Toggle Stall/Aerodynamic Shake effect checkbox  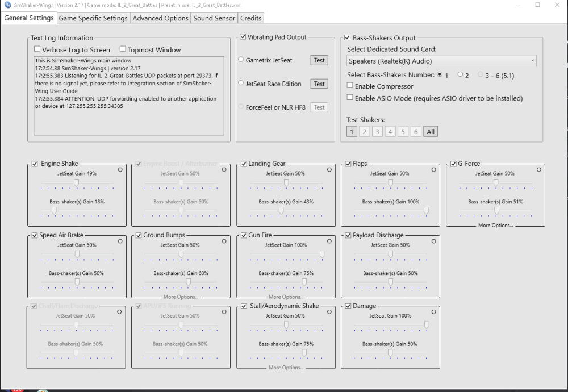coord(244,306)
